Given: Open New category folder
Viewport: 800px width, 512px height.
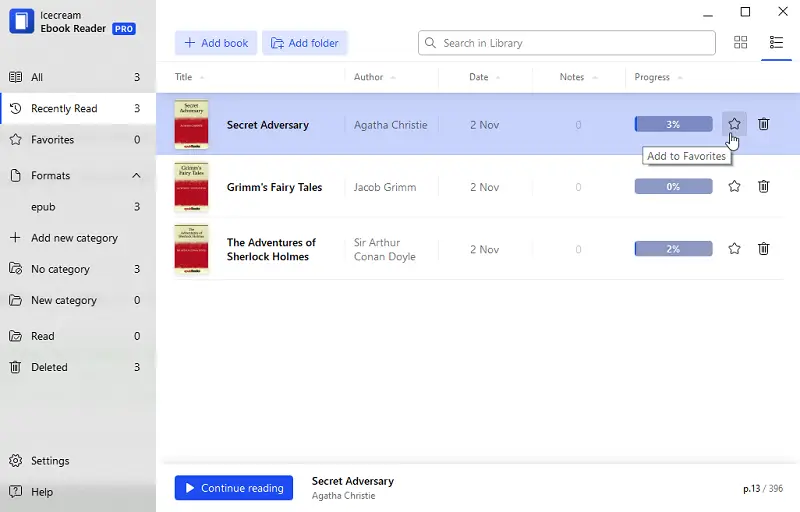Looking at the screenshot, I should pyautogui.click(x=78, y=300).
